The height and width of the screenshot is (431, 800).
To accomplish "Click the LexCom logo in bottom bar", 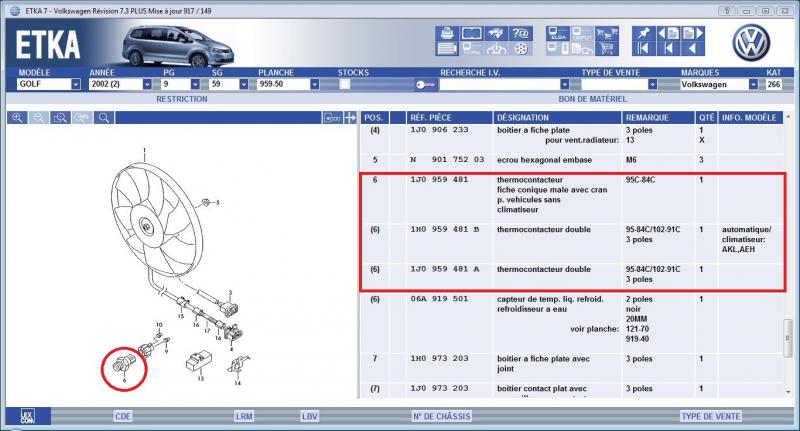I will click(28, 416).
